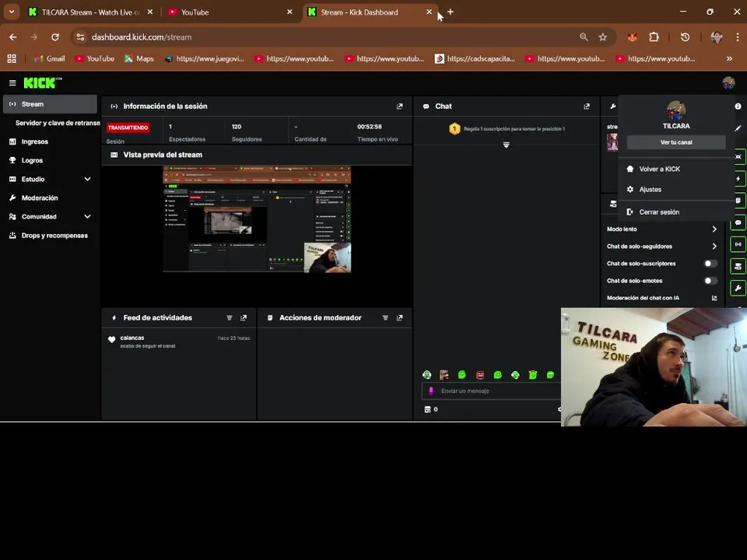Click the stream preview thumbnail

(x=257, y=219)
